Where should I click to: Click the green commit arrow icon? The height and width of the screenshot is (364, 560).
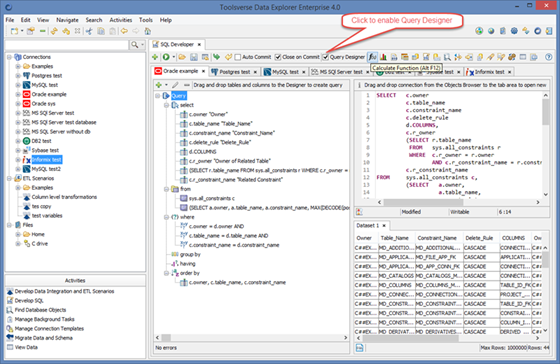coord(216,57)
